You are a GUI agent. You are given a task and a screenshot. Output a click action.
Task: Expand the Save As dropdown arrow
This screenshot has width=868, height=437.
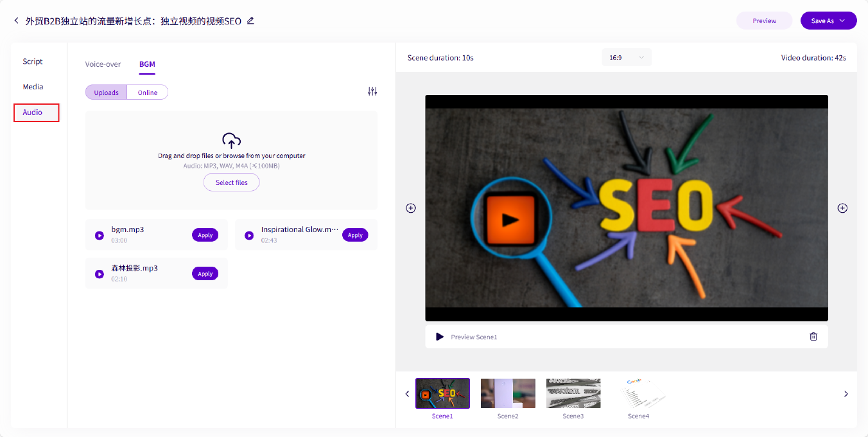tap(843, 21)
